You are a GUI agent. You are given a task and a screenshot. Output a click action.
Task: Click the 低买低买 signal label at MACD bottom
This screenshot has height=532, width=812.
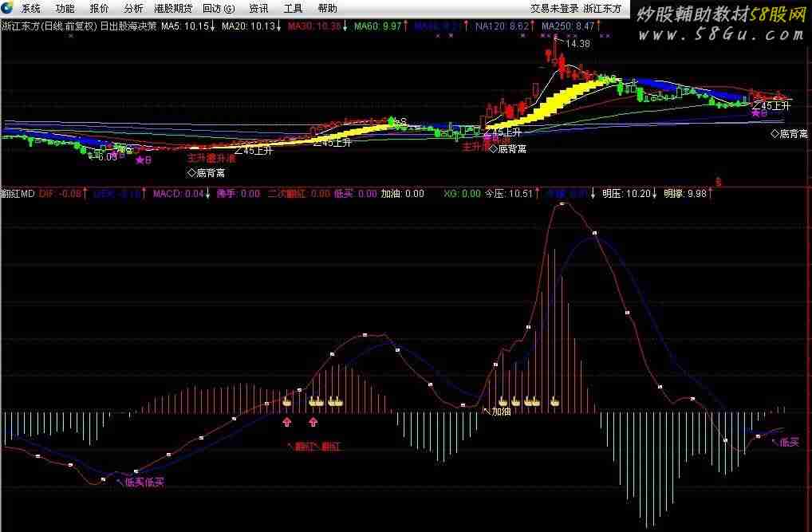coord(141,483)
